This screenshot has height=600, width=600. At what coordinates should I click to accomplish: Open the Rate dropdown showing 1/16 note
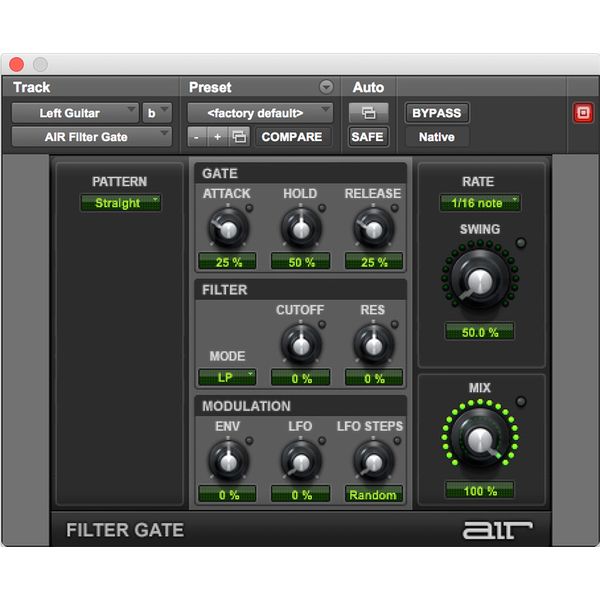pyautogui.click(x=479, y=203)
